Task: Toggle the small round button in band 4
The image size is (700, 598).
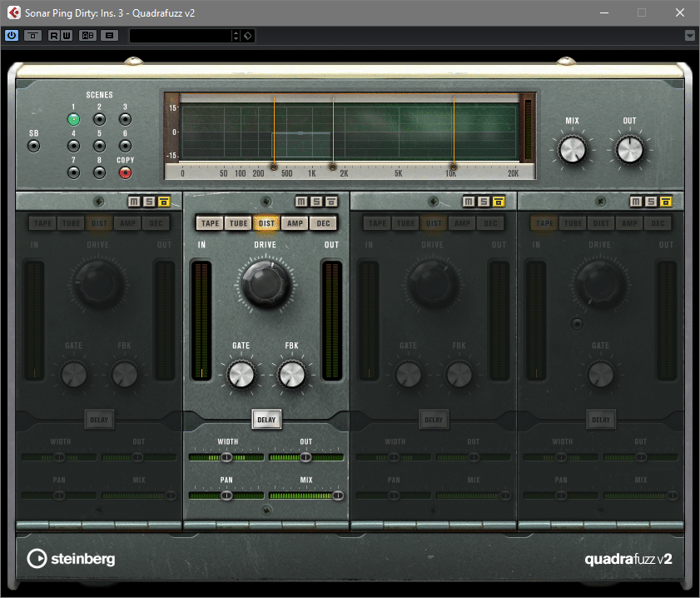Action: pyautogui.click(x=578, y=324)
